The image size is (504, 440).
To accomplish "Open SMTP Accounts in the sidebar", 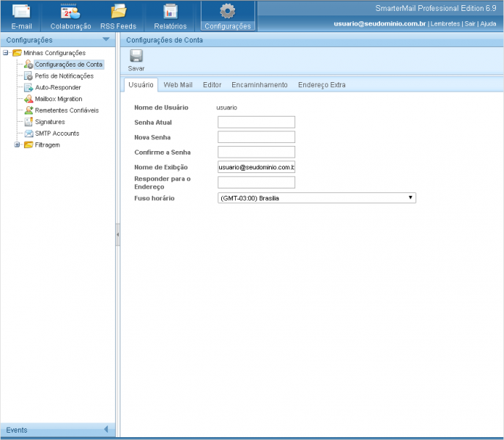I will (56, 133).
